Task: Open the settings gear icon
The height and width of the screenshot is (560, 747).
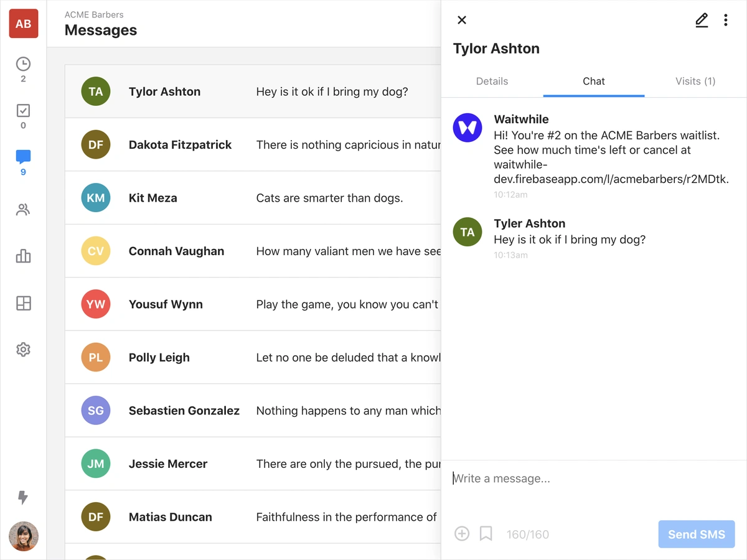Action: click(x=23, y=350)
